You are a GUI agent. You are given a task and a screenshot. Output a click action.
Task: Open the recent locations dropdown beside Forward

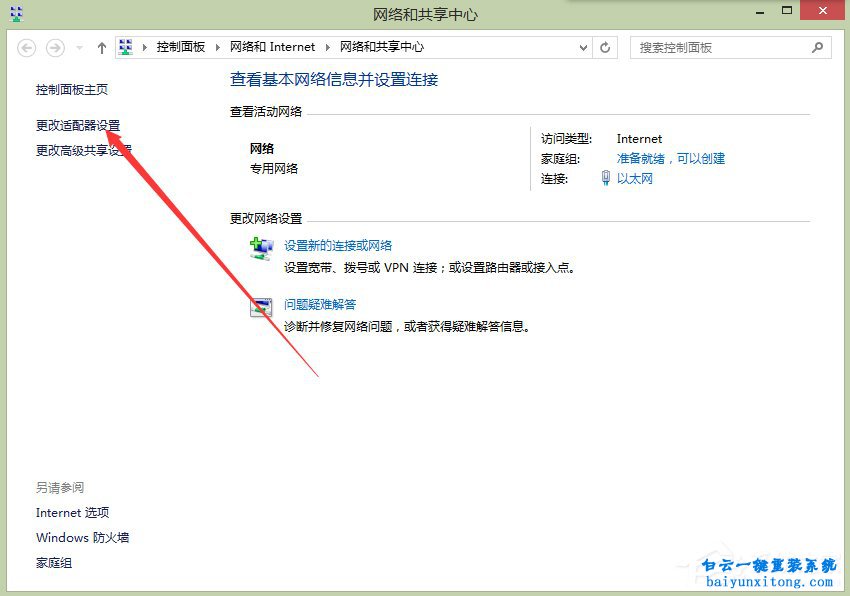coord(80,47)
